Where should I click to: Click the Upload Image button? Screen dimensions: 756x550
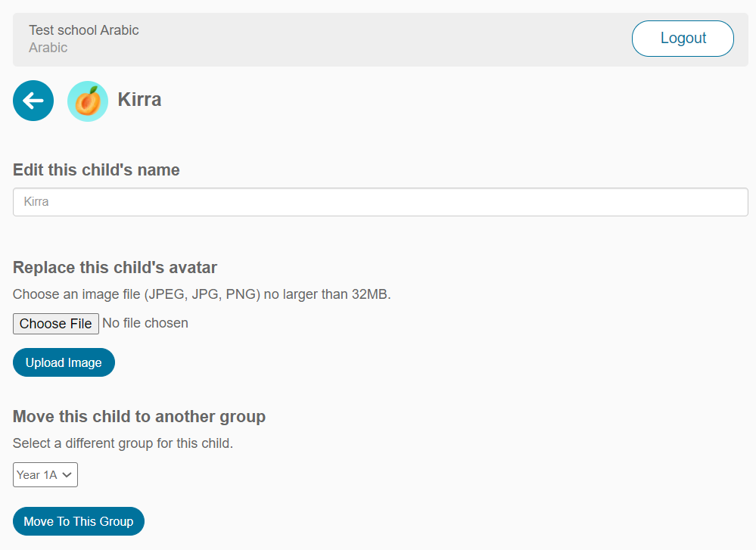(64, 362)
